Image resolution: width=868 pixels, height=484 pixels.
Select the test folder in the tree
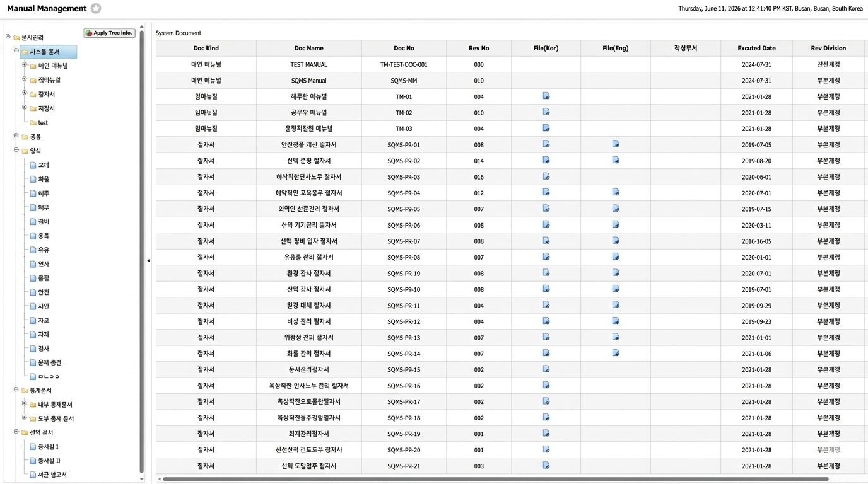pos(43,123)
